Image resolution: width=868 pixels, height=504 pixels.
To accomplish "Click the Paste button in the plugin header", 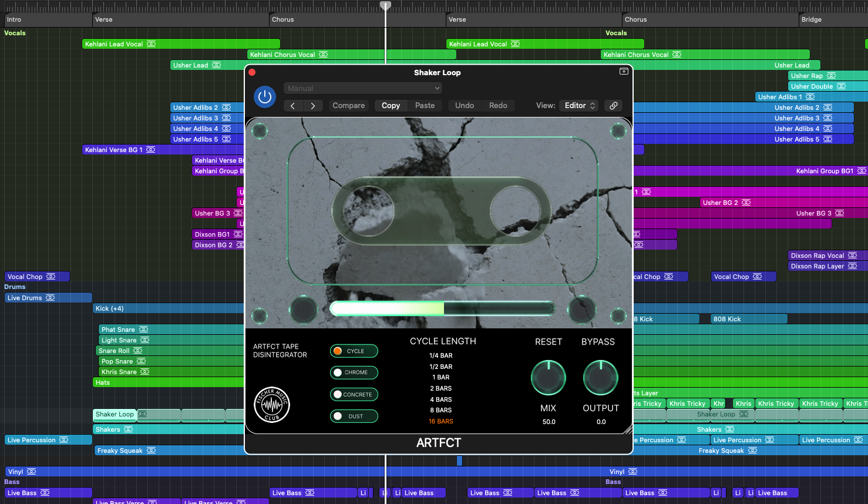I will (x=425, y=106).
